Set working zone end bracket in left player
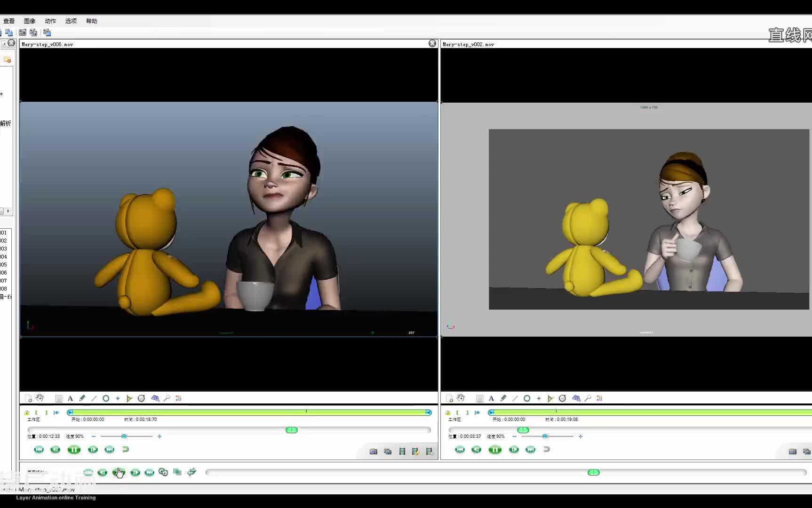Screen dimensions: 812x508 click(46, 413)
